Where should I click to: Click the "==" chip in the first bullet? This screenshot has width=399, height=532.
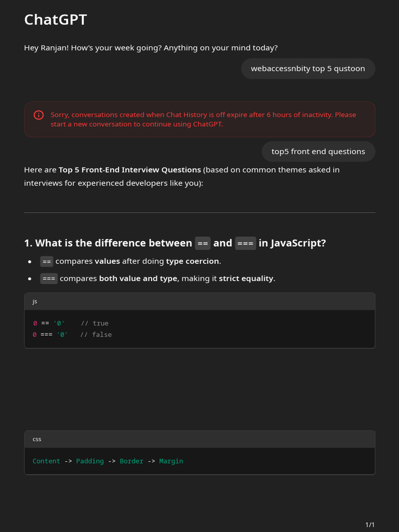click(x=47, y=261)
